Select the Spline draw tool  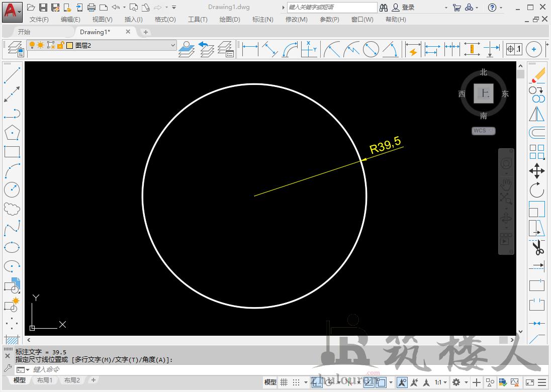point(12,228)
